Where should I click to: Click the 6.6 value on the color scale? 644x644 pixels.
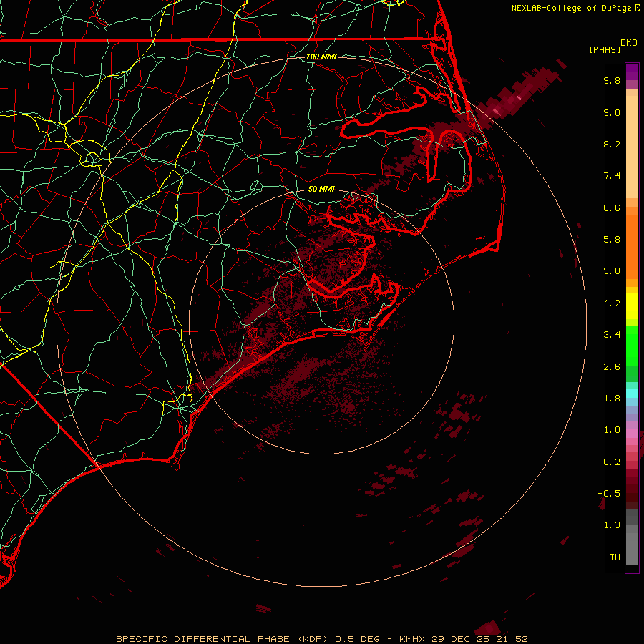tap(612, 208)
